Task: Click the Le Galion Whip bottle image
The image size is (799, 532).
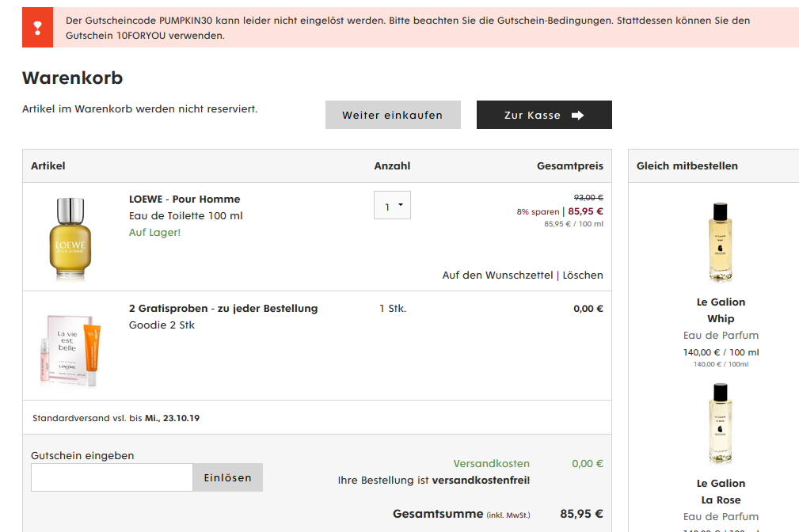Action: tap(721, 242)
